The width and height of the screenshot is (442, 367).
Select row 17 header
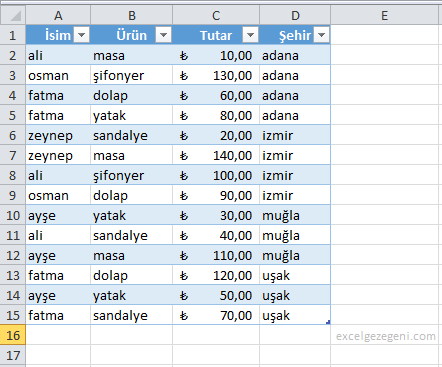(x=13, y=355)
